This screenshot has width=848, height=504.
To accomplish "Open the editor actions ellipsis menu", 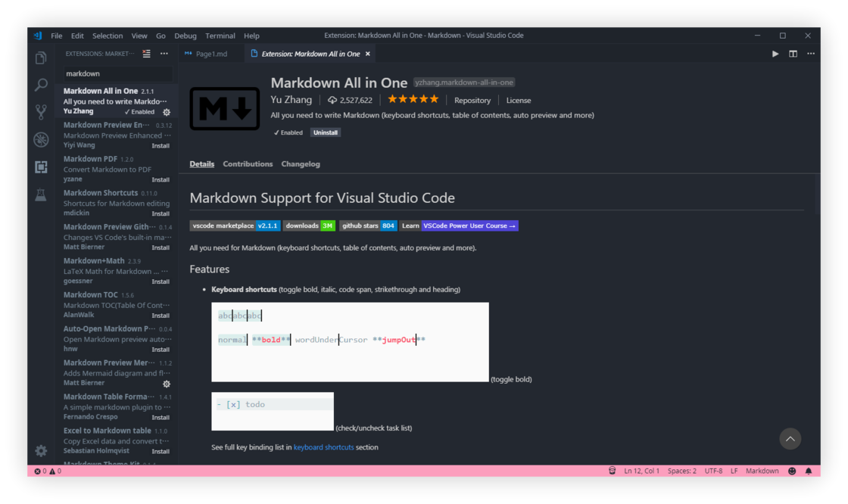I will click(x=810, y=54).
